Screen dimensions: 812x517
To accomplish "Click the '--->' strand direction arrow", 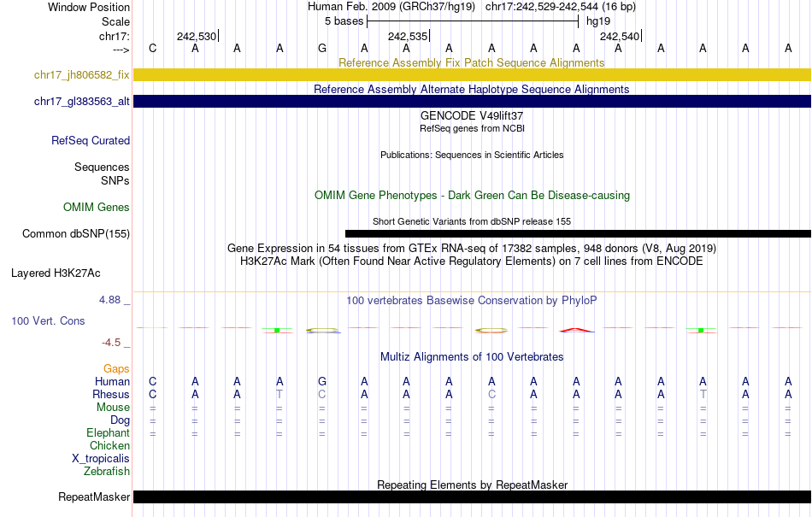I will click(x=121, y=50).
